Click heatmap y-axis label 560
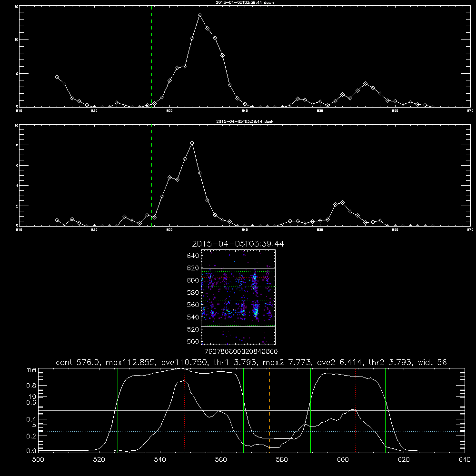The width and height of the screenshot is (476, 476). point(193,305)
